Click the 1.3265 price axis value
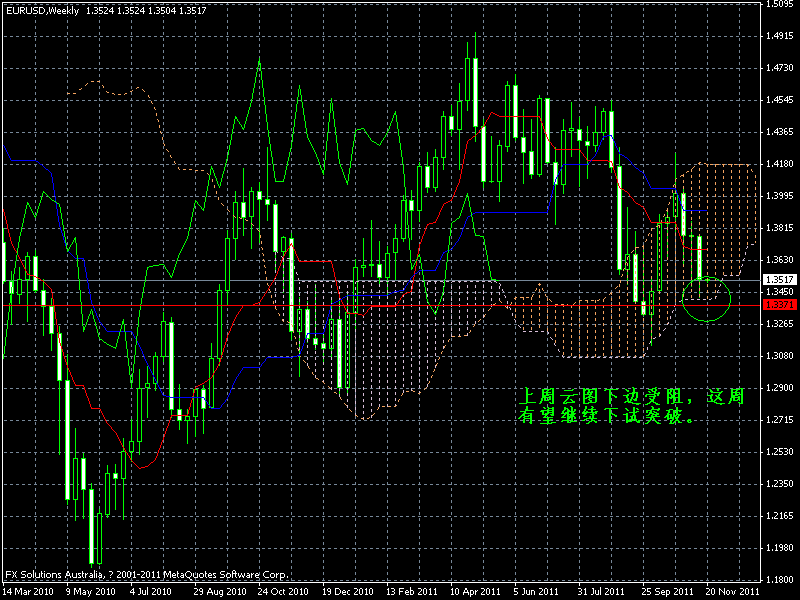 (x=780, y=324)
